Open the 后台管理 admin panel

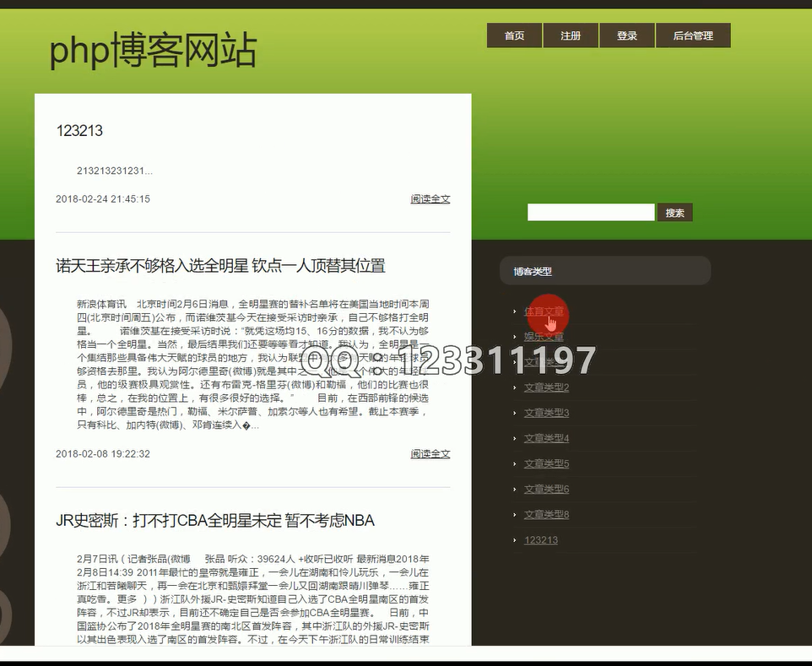694,35
